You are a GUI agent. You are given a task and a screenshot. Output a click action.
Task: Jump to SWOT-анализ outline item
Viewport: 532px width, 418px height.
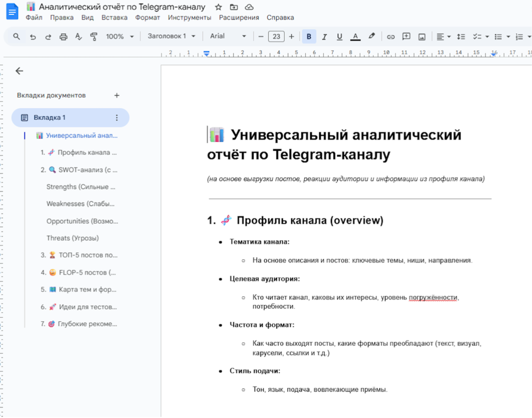[79, 170]
